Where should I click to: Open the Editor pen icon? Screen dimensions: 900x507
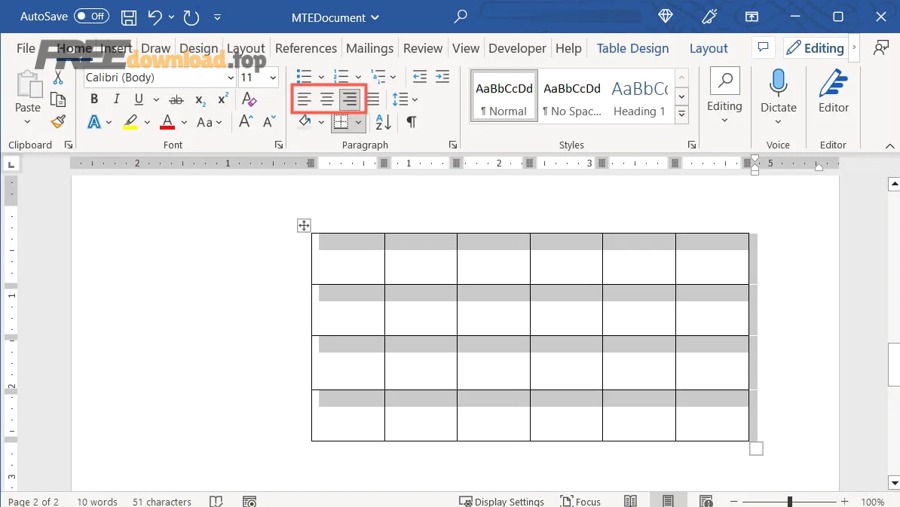[833, 83]
